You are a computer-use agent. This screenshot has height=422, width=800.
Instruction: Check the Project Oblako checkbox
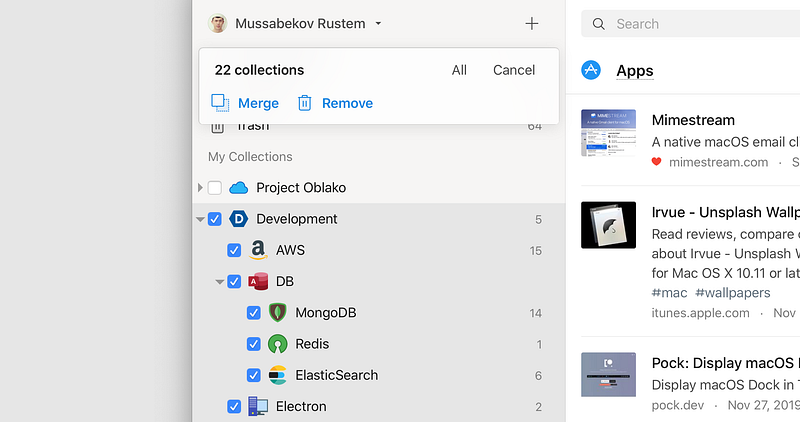[x=215, y=188]
